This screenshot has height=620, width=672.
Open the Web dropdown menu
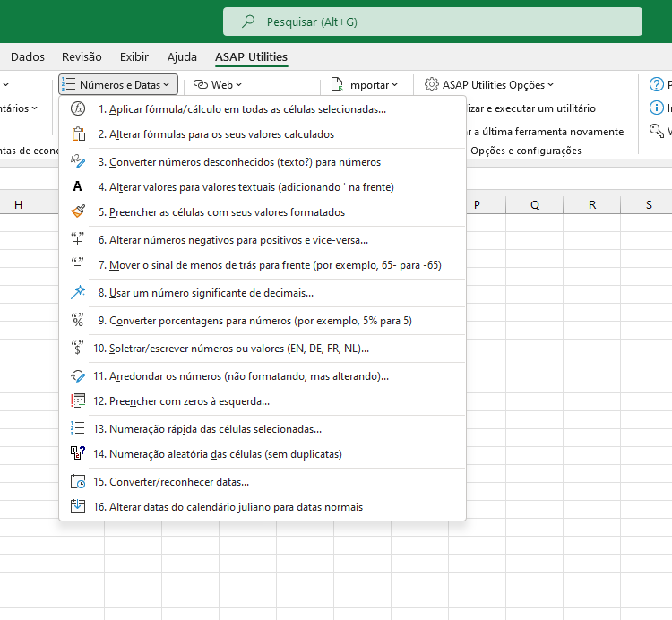[218, 85]
